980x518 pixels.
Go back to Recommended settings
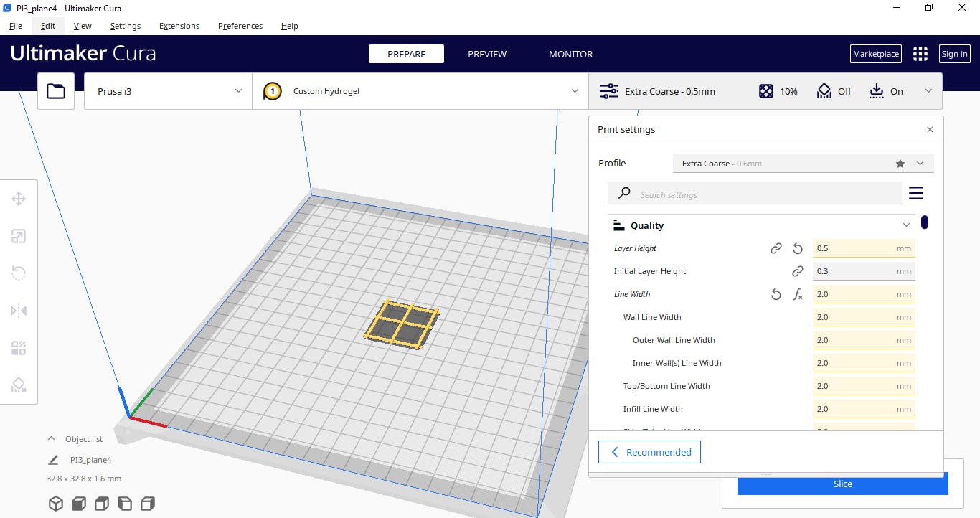[649, 452]
